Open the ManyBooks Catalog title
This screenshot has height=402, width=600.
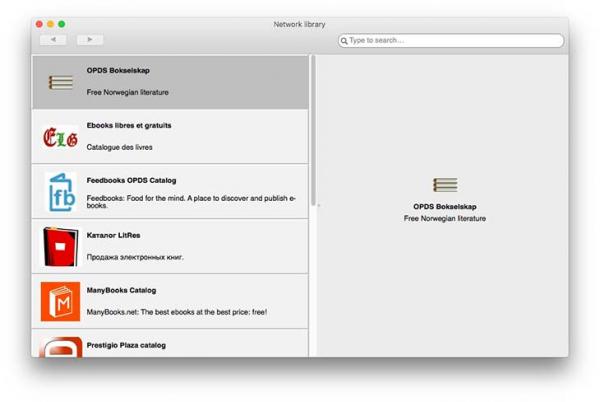(x=121, y=290)
